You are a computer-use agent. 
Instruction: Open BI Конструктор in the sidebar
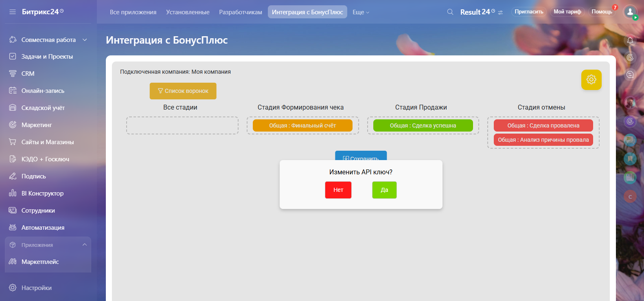42,193
